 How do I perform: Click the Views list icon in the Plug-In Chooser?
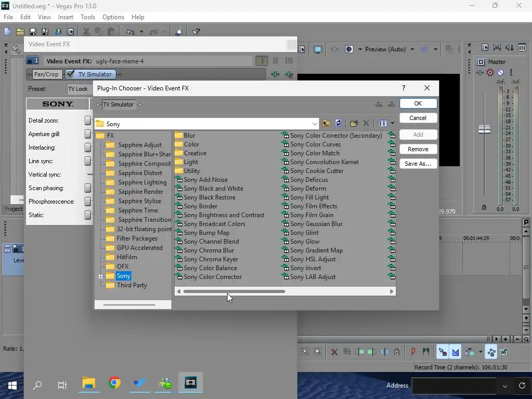click(x=383, y=123)
